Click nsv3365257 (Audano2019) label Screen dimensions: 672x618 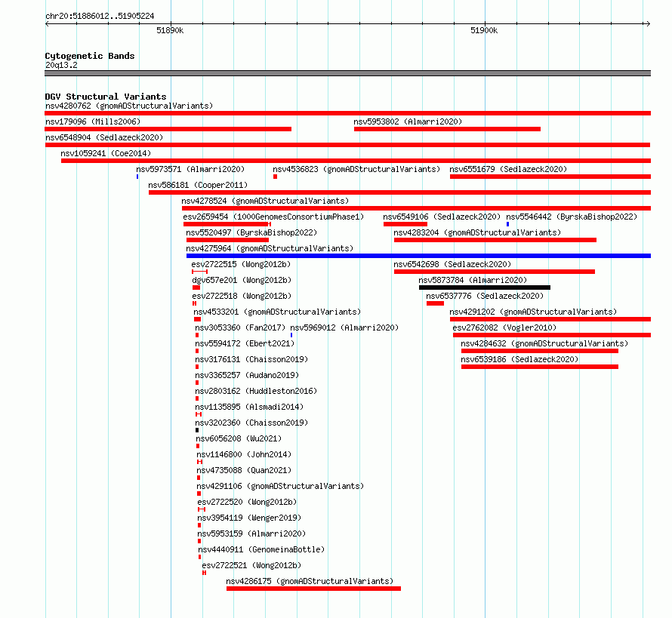tap(247, 375)
